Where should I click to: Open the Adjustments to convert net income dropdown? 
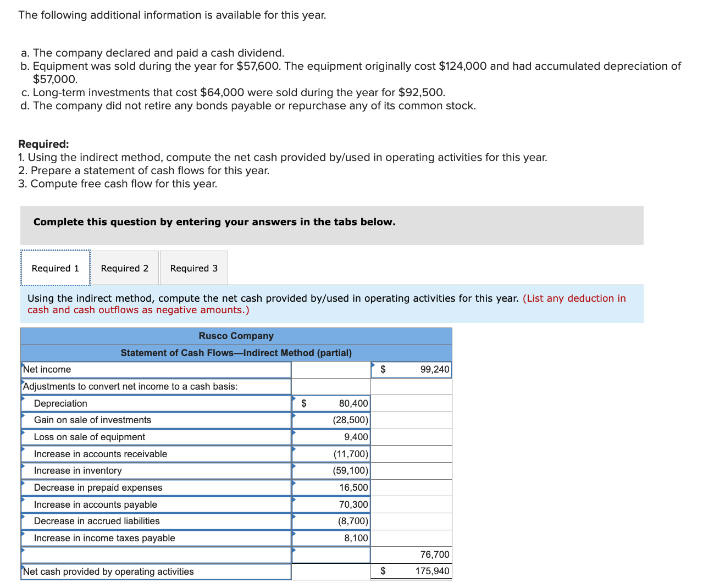[x=156, y=387]
